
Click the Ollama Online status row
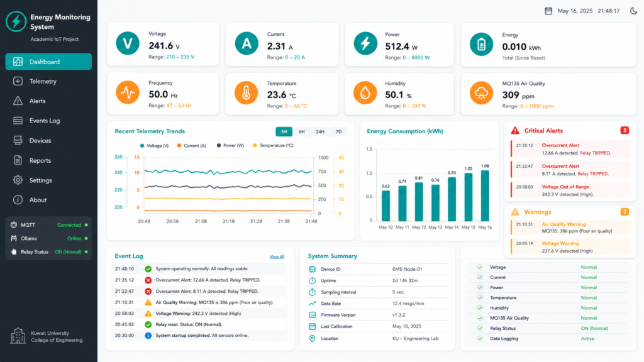click(48, 238)
